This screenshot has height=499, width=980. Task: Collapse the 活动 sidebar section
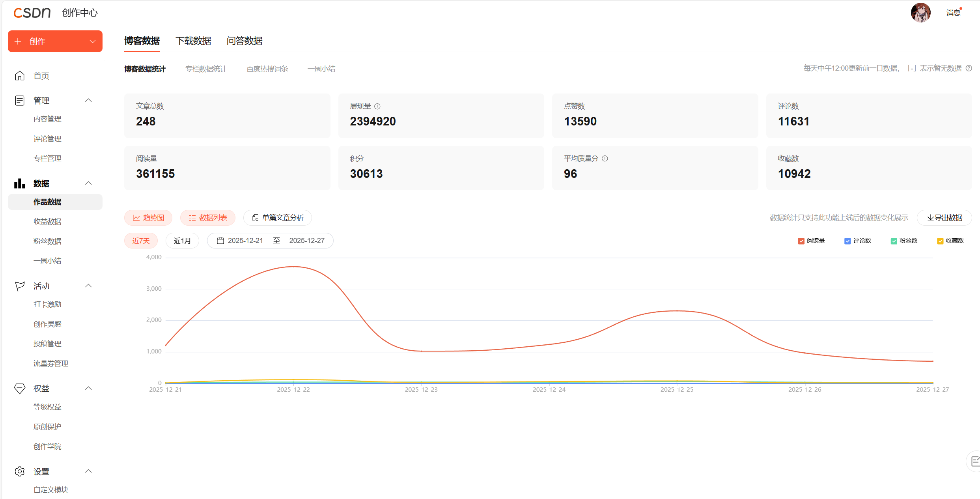pyautogui.click(x=88, y=286)
